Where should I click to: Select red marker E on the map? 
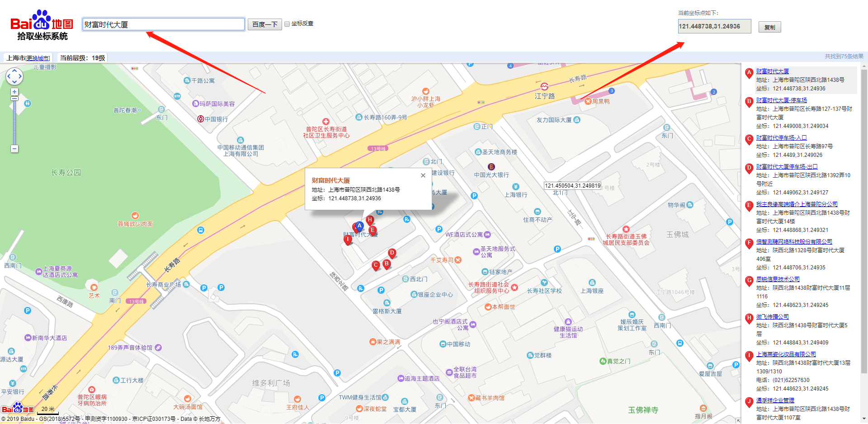(373, 231)
